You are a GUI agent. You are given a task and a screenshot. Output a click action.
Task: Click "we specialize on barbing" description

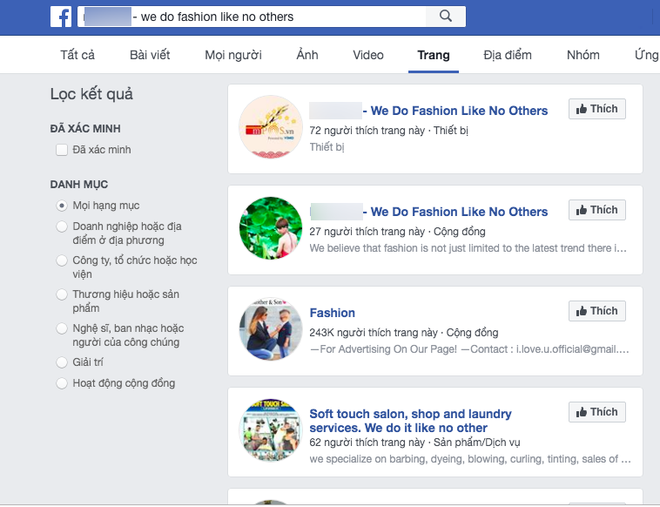[x=470, y=459]
